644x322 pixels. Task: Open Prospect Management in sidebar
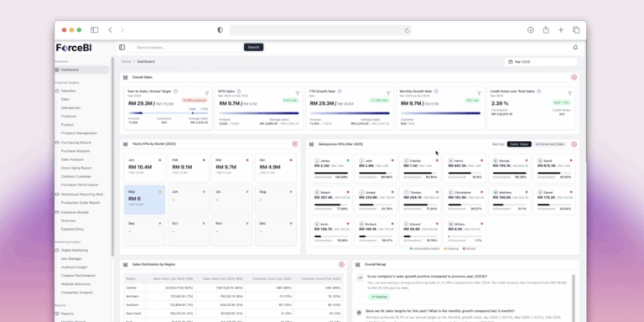[x=79, y=133]
